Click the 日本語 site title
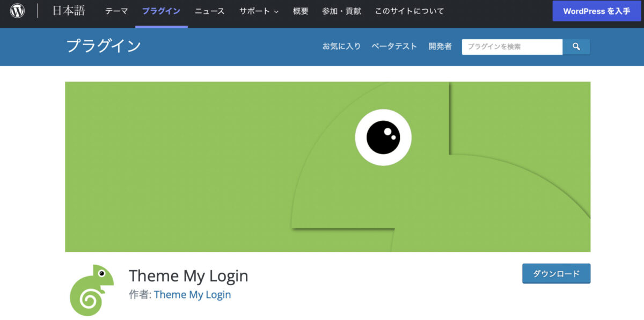This screenshot has height=320, width=644. [69, 11]
